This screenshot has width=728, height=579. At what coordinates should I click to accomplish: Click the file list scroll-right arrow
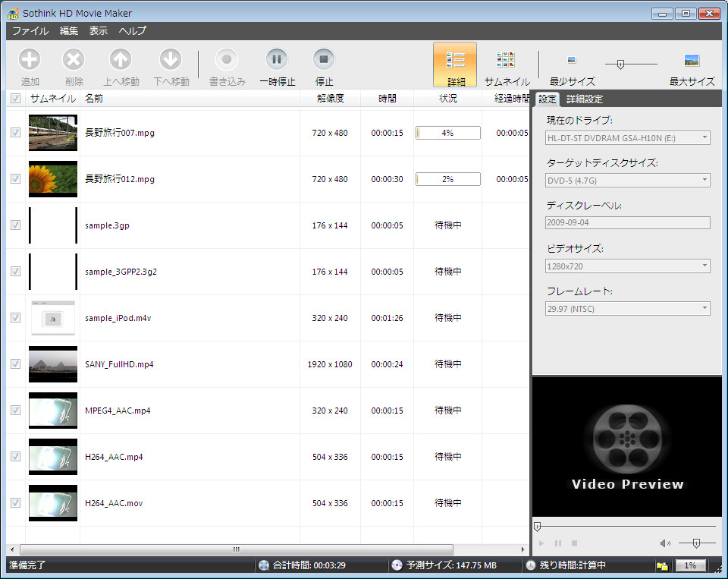point(523,549)
